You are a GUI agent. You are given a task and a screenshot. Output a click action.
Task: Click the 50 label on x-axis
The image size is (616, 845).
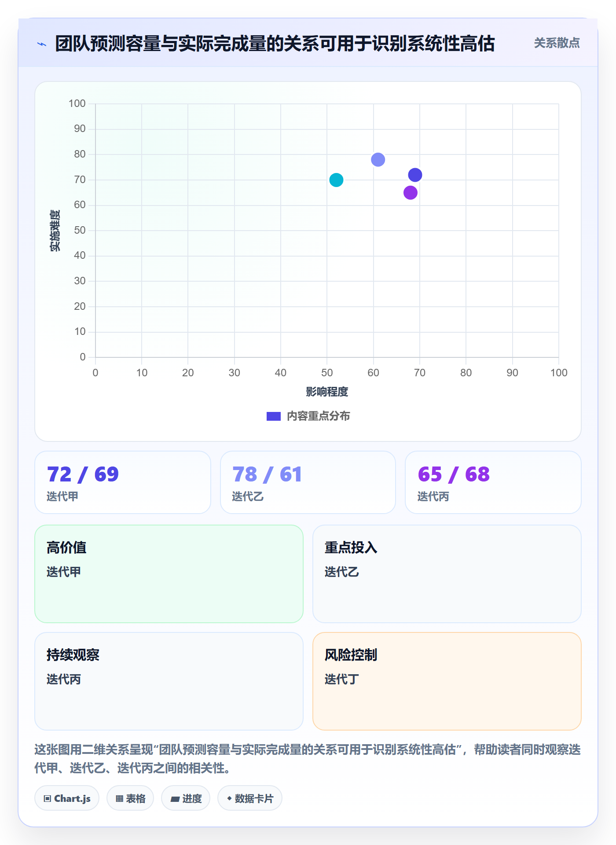click(x=327, y=373)
